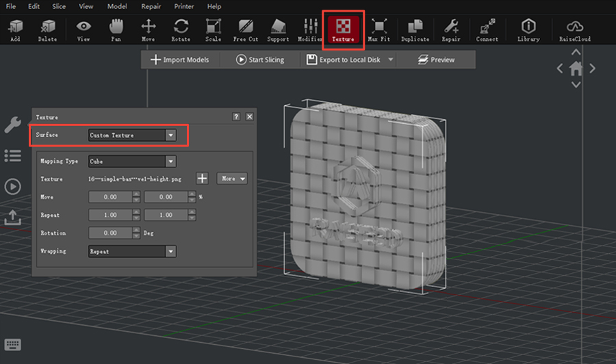Click Start Slicing button
The image size is (616, 364).
[260, 60]
